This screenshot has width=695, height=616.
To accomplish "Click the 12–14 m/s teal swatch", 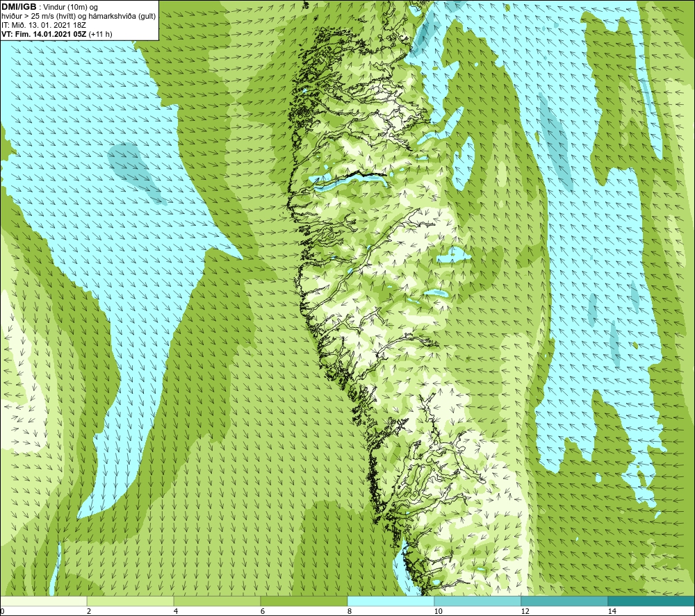I will tap(564, 601).
